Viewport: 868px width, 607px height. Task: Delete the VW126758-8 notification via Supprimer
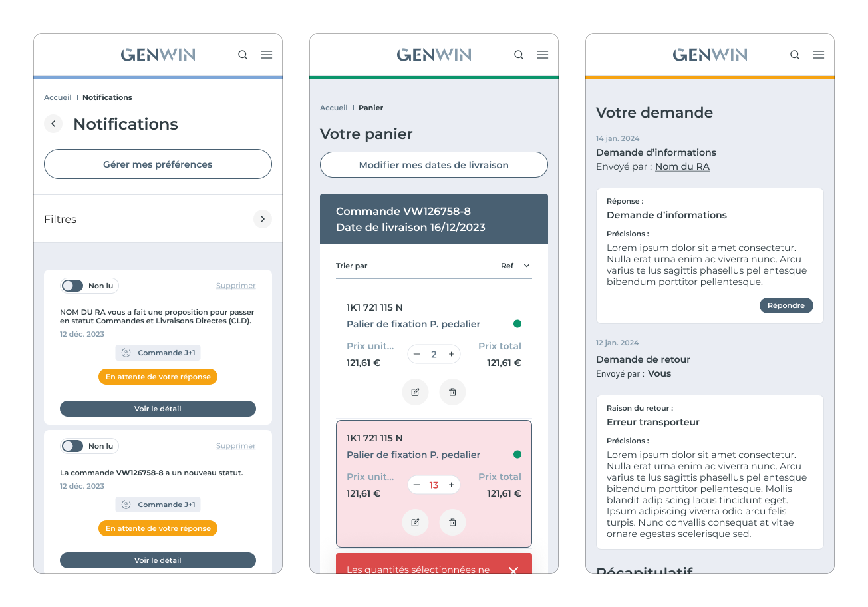click(x=236, y=446)
